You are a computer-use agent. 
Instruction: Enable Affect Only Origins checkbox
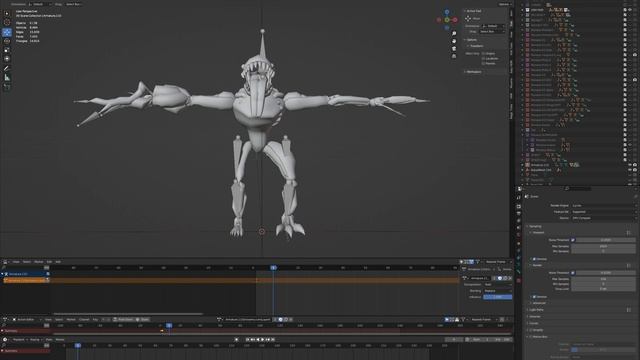[483, 53]
